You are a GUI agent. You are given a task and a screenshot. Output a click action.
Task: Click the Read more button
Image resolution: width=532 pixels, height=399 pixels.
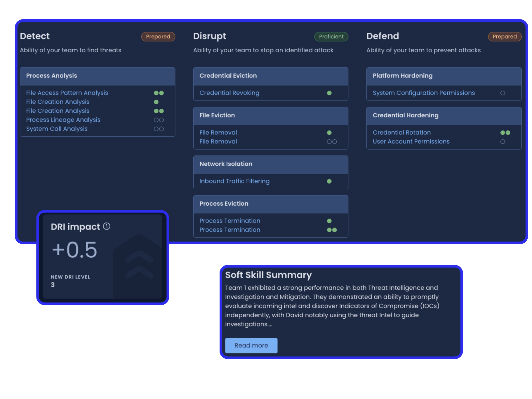click(251, 345)
